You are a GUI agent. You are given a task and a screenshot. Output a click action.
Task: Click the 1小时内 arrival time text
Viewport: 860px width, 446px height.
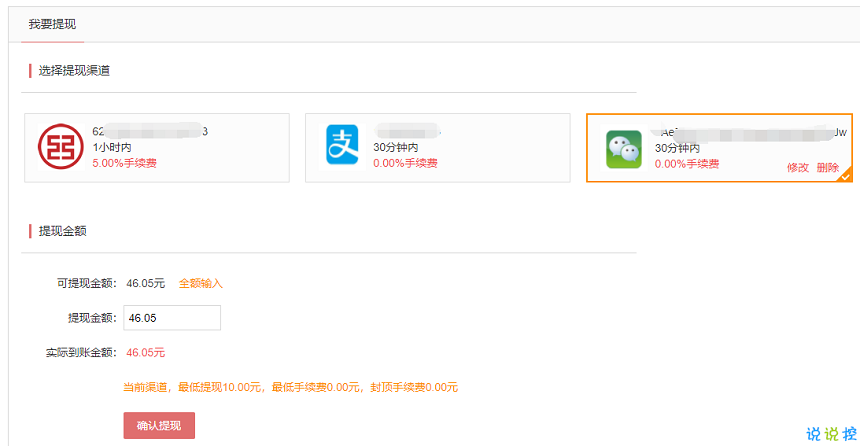(112, 148)
